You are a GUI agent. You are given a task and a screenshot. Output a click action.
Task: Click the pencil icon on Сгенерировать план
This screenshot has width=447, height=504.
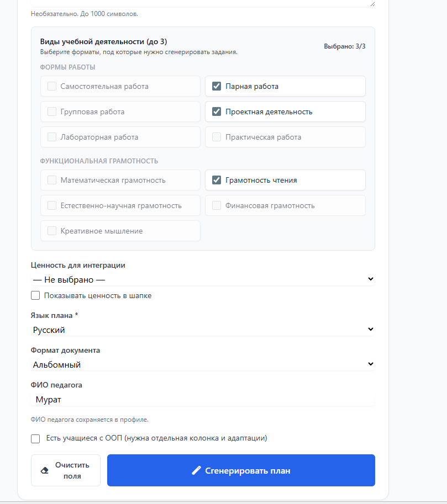point(196,471)
